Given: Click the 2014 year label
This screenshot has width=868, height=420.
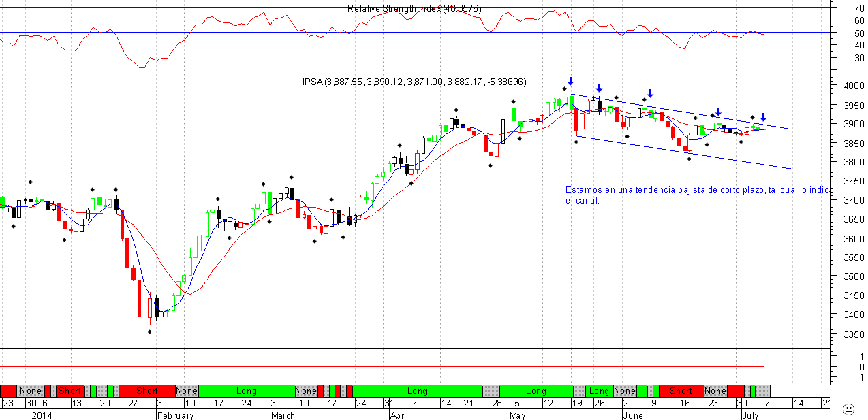Looking at the screenshot, I should pyautogui.click(x=42, y=415).
